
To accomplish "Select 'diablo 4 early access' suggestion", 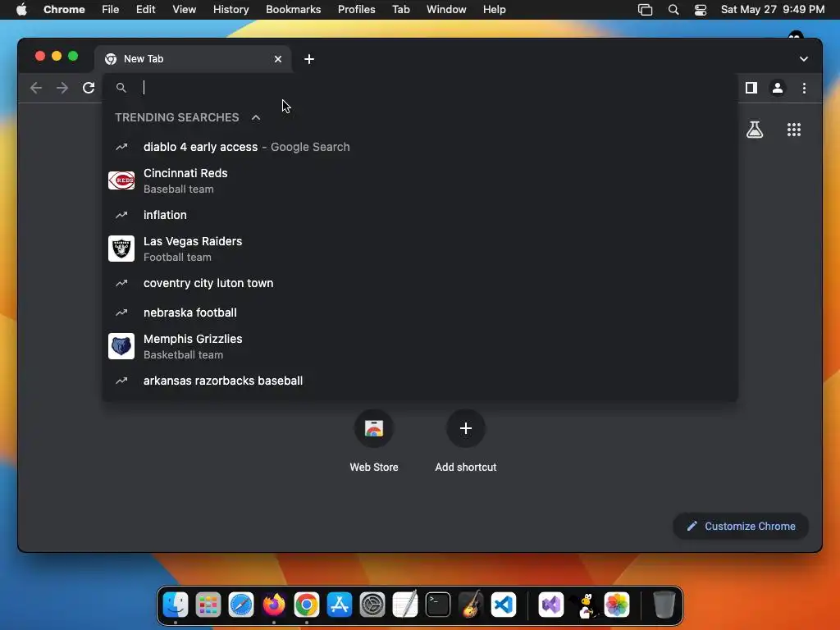I will (420, 147).
